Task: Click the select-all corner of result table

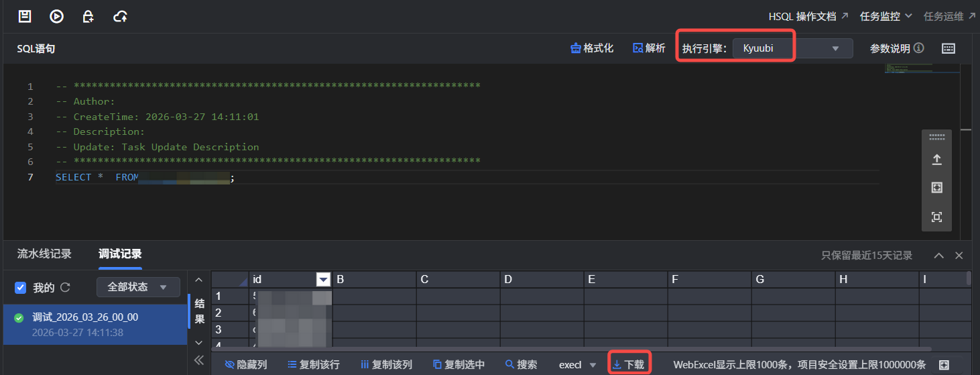Action: (230, 279)
